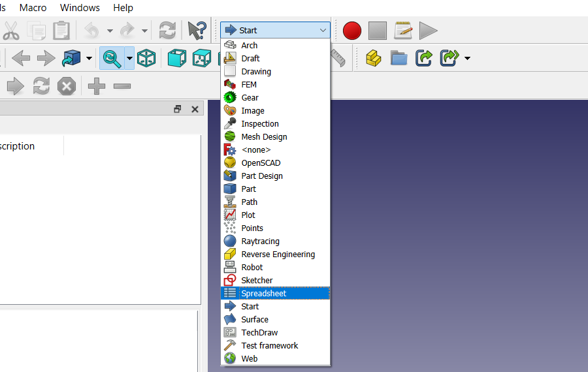Set top view cube icon
This screenshot has height=372, width=588.
coord(202,59)
